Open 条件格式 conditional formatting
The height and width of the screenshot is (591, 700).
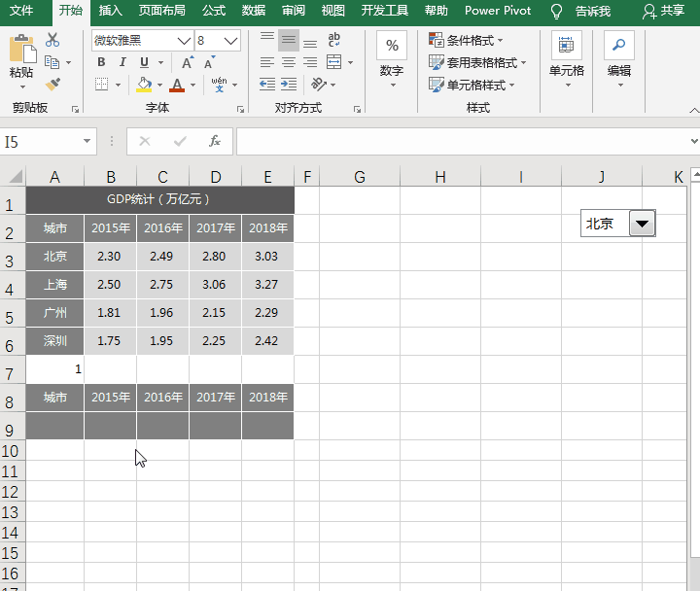[466, 40]
